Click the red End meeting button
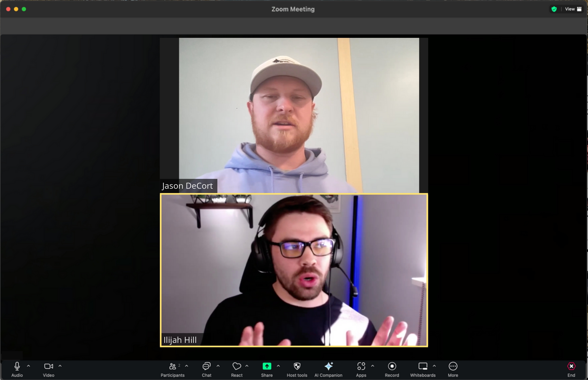This screenshot has width=588, height=380. (571, 369)
